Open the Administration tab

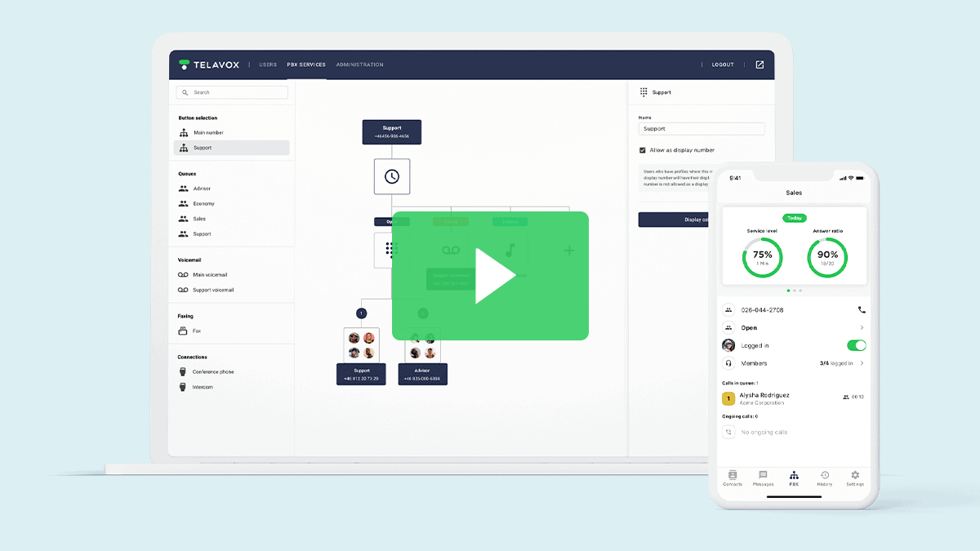[x=359, y=64]
